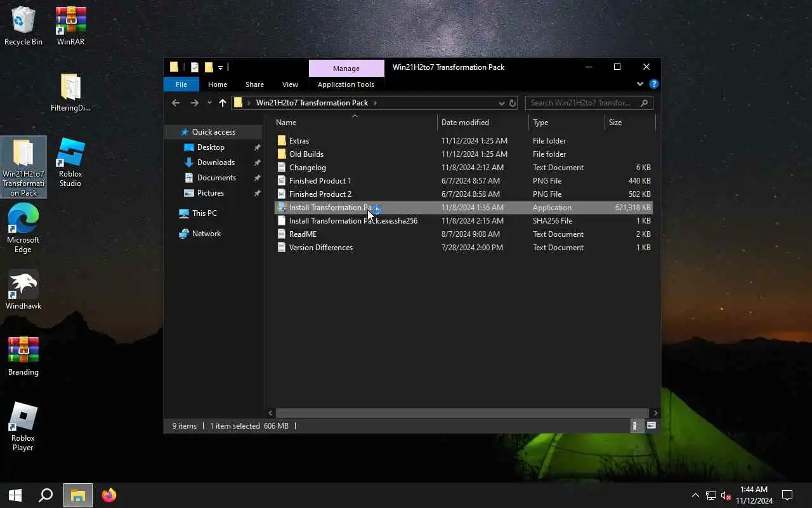Select the Version Differences text document
812x508 pixels.
point(464,248)
